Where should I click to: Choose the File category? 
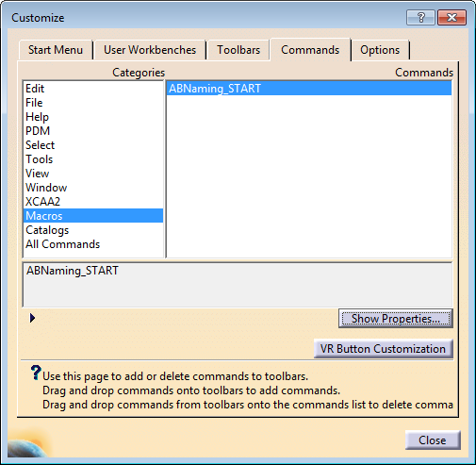coord(93,103)
